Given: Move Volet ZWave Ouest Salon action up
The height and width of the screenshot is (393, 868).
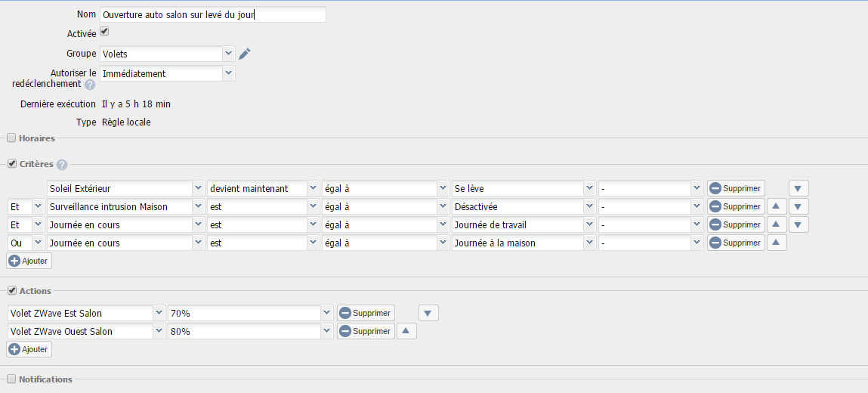Looking at the screenshot, I should (x=406, y=331).
